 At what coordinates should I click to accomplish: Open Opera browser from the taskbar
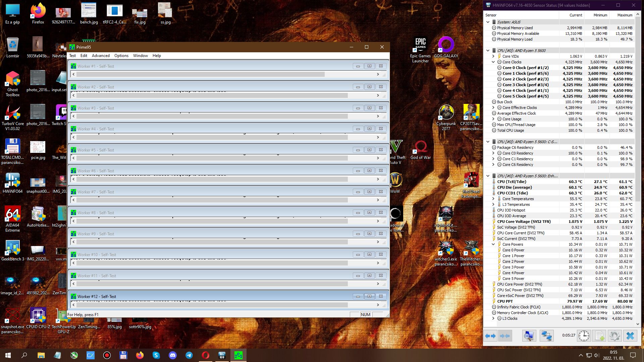206,355
